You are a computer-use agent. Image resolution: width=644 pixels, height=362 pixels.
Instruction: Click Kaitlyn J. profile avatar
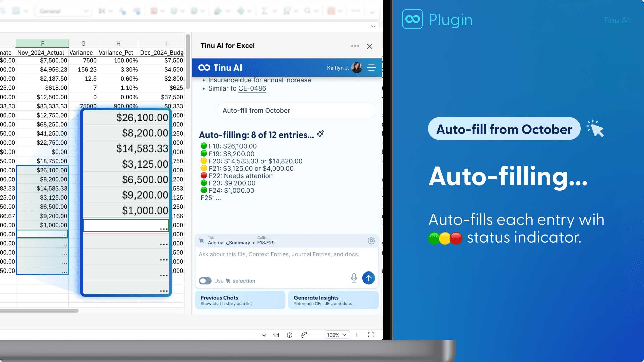coord(356,68)
